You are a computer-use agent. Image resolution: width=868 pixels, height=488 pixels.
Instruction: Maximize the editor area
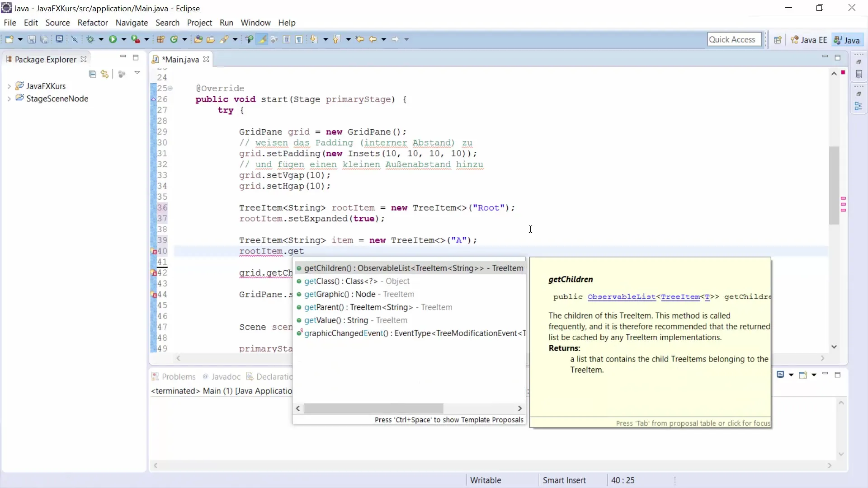click(838, 57)
